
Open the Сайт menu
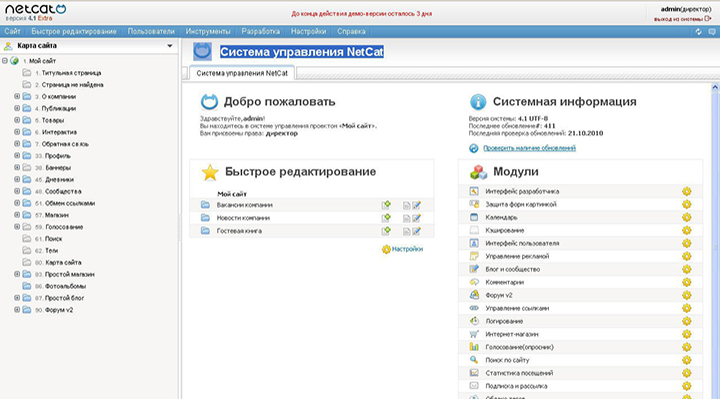point(12,32)
